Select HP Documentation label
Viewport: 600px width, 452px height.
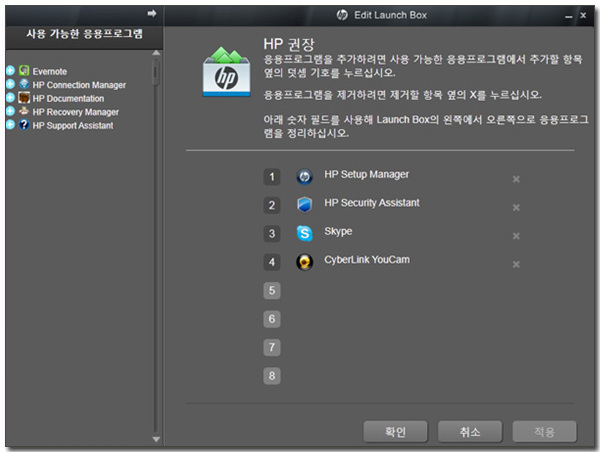68,98
